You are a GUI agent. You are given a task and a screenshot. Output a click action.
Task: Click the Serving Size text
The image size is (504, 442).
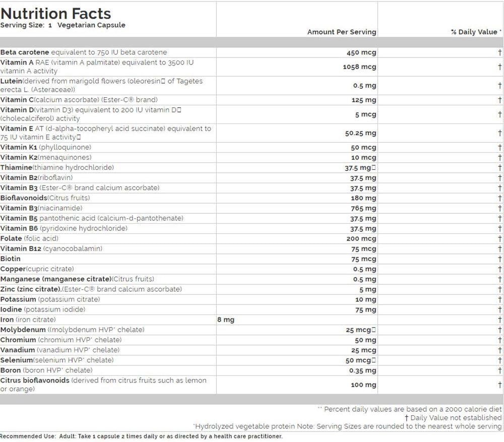(x=63, y=25)
